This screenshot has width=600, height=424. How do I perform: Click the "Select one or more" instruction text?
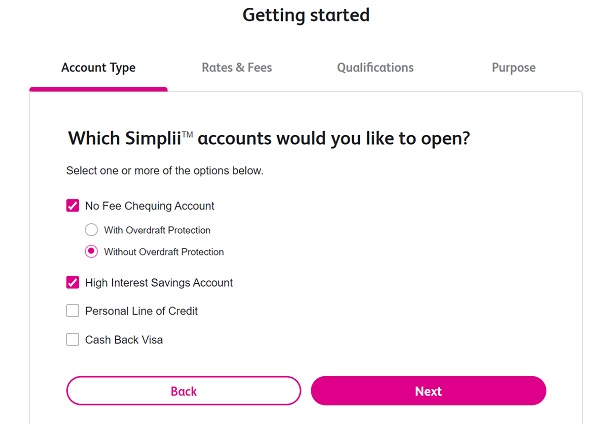pyautogui.click(x=165, y=171)
